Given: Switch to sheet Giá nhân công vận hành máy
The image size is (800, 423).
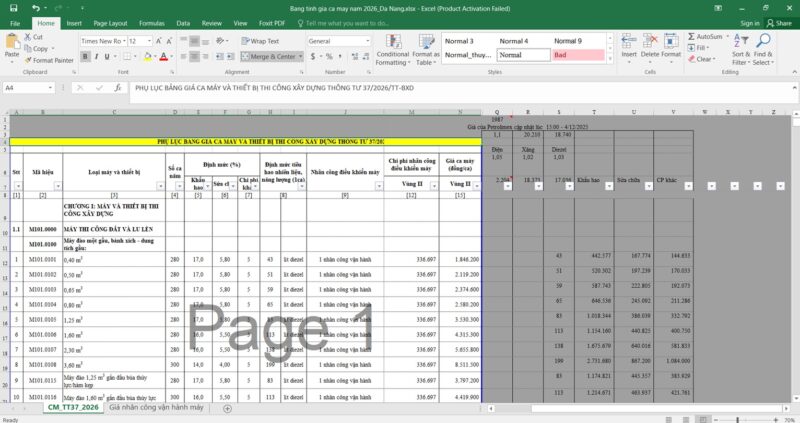Looking at the screenshot, I should [156, 407].
